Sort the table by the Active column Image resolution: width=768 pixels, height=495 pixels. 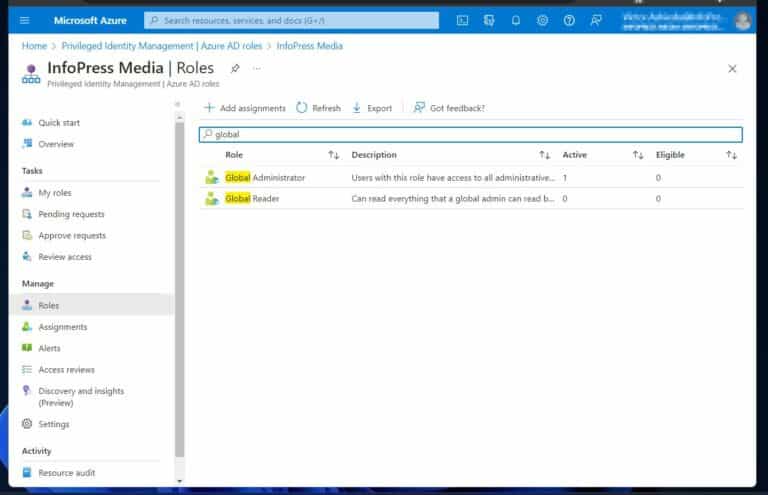pos(638,155)
